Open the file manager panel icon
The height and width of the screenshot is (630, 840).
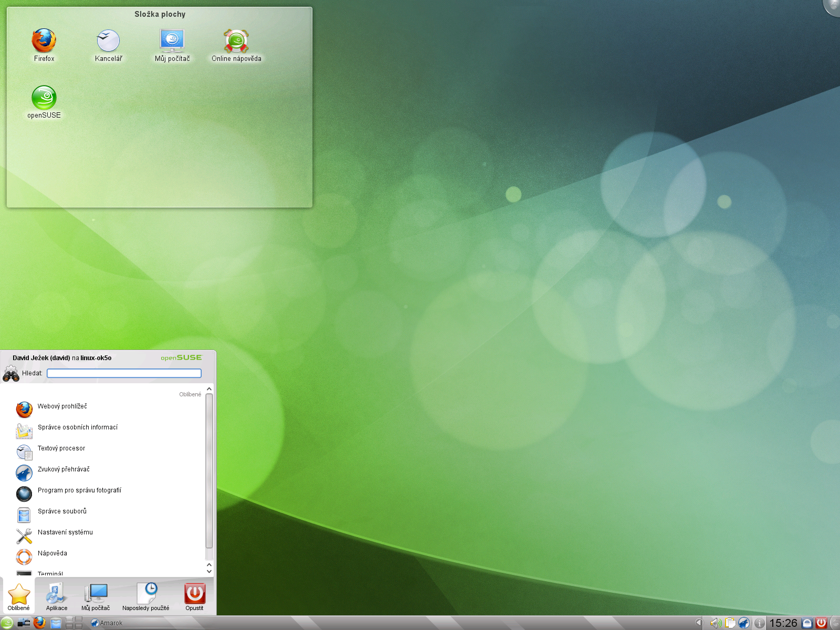(x=56, y=623)
